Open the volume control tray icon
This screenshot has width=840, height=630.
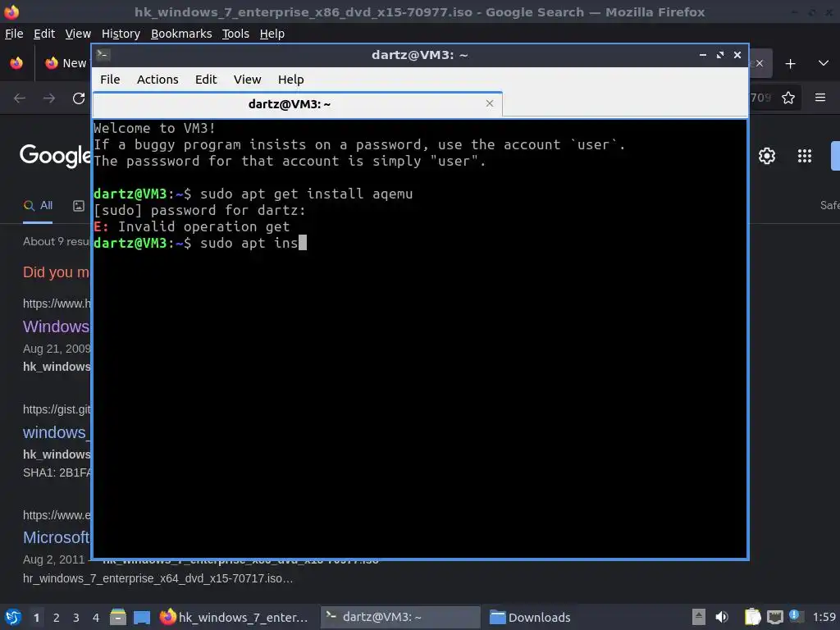pos(722,617)
